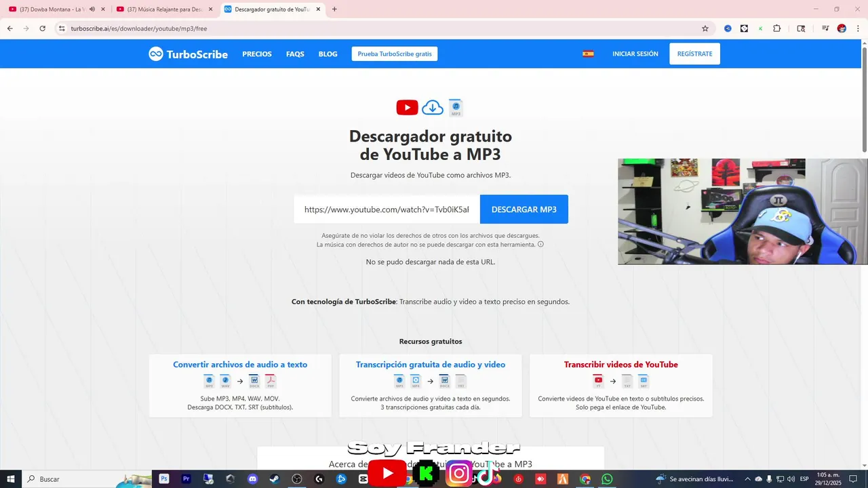Open OBS Studio from the taskbar
Viewport: 868px width, 488px height.
pyautogui.click(x=297, y=479)
